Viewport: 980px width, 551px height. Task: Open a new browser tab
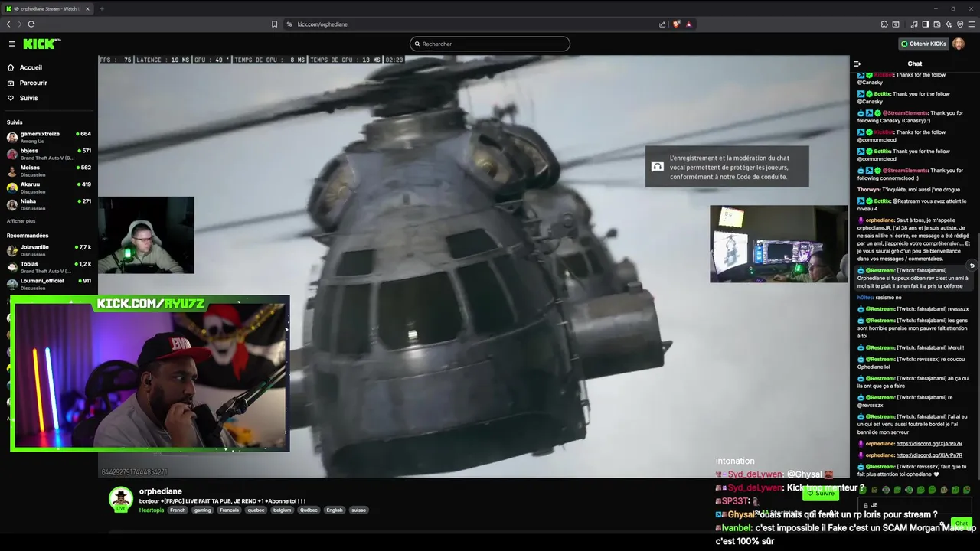pos(101,8)
